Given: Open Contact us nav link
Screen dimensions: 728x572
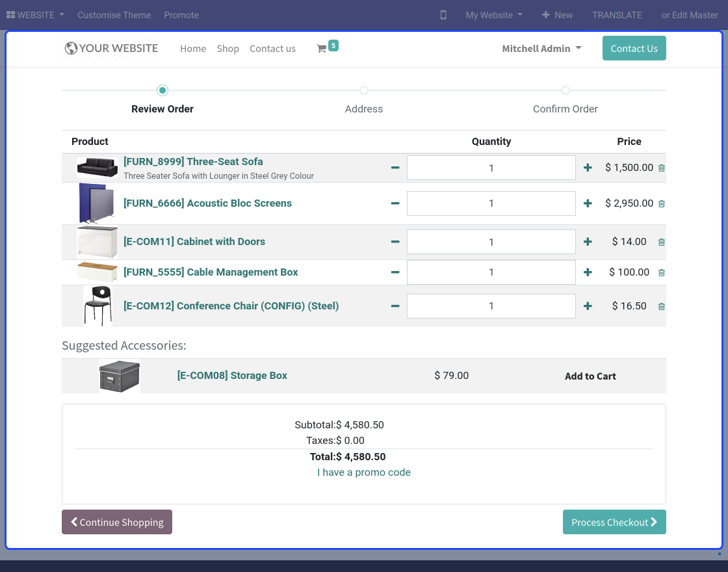Looking at the screenshot, I should point(272,49).
